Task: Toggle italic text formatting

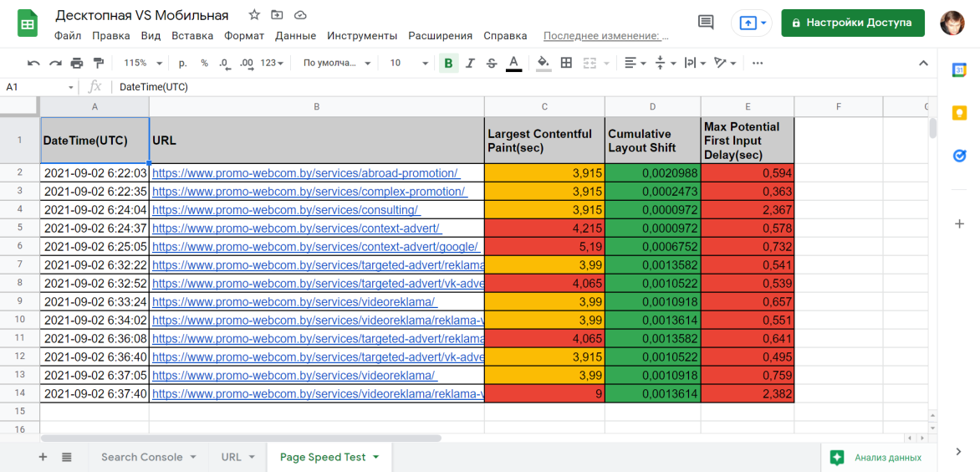Action: 470,63
